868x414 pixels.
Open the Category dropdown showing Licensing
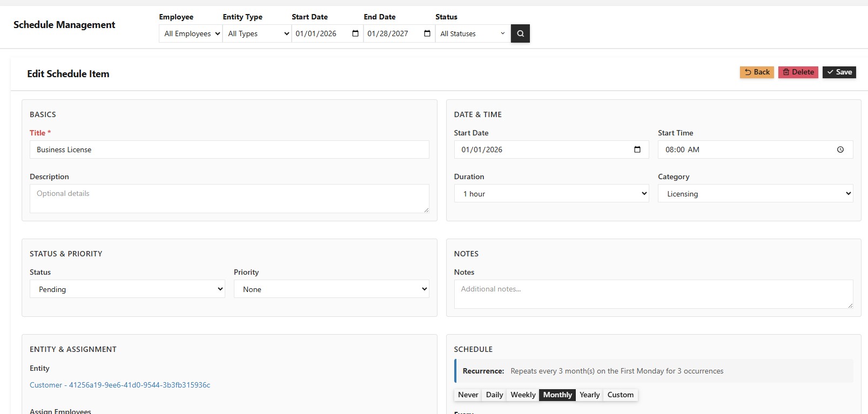[755, 194]
